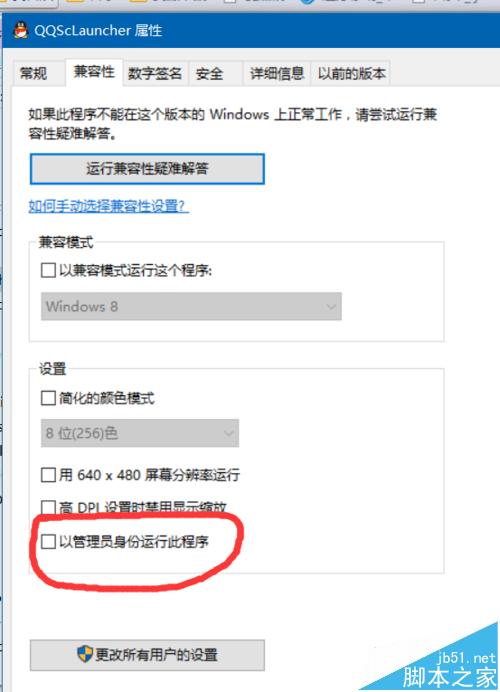The height and width of the screenshot is (692, 500).
Task: Click the QQ penguin icon in title bar
Action: pos(20,30)
